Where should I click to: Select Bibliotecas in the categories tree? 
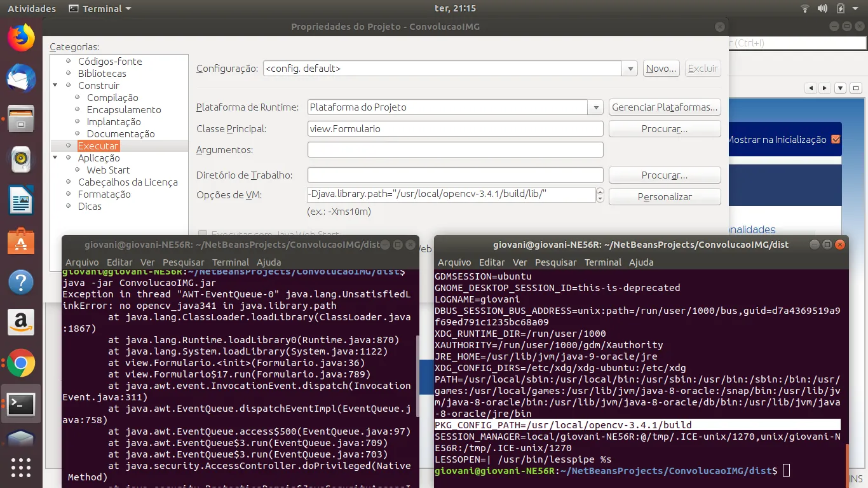pos(102,74)
